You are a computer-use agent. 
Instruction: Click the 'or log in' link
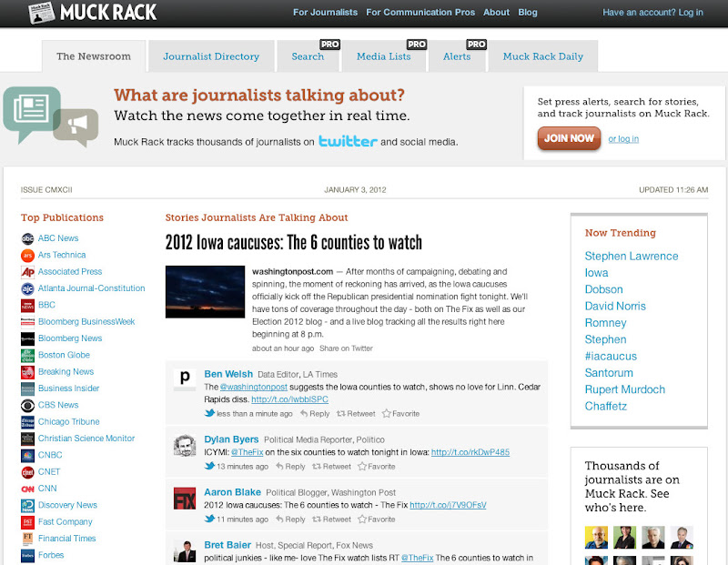623,139
